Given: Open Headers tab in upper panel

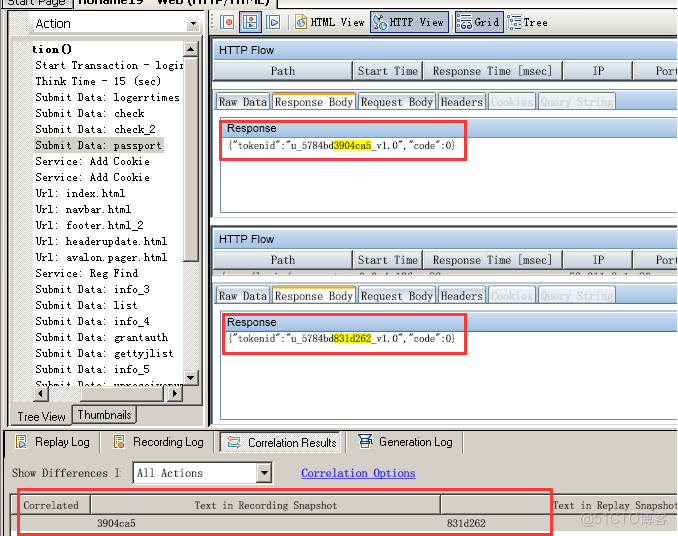Looking at the screenshot, I should click(x=461, y=102).
